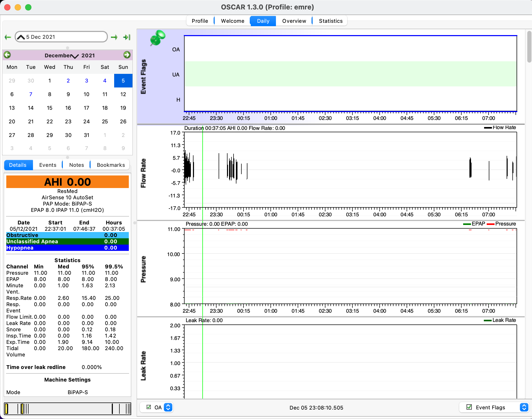This screenshot has height=419, width=532.
Task: Open the Event Flags selector dropdown arrows
Action: click(524, 407)
